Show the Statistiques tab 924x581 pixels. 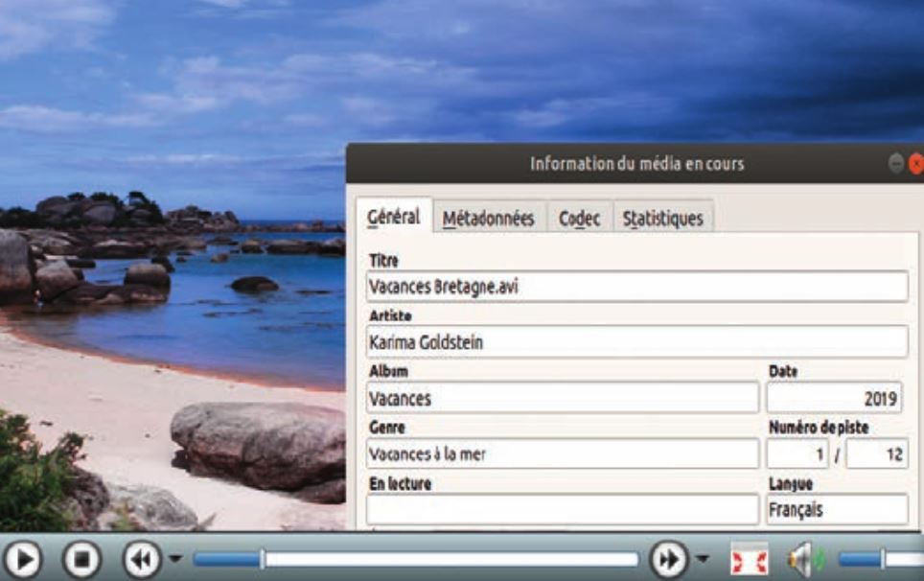(x=662, y=219)
